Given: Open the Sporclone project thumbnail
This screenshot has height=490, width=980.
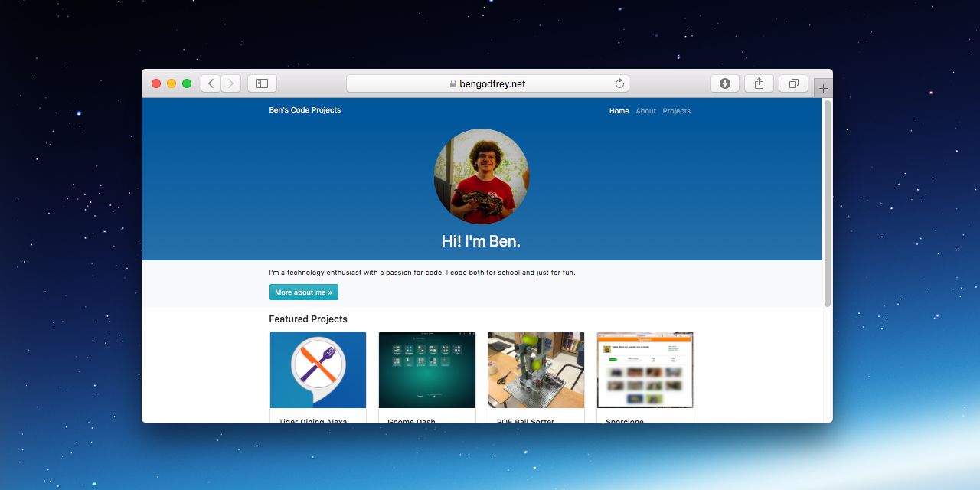Looking at the screenshot, I should [645, 370].
